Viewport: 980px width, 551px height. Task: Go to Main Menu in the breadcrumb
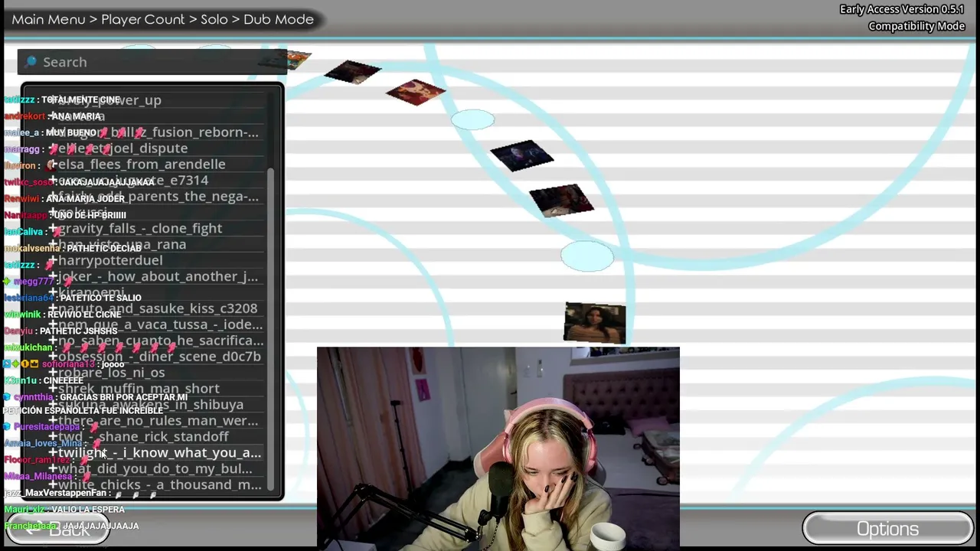[48, 19]
